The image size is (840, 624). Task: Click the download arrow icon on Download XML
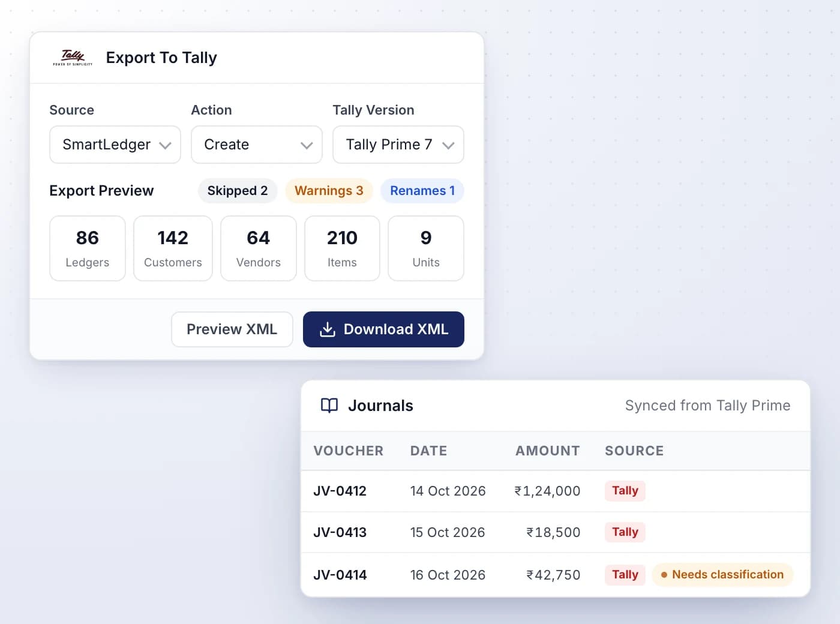[327, 329]
